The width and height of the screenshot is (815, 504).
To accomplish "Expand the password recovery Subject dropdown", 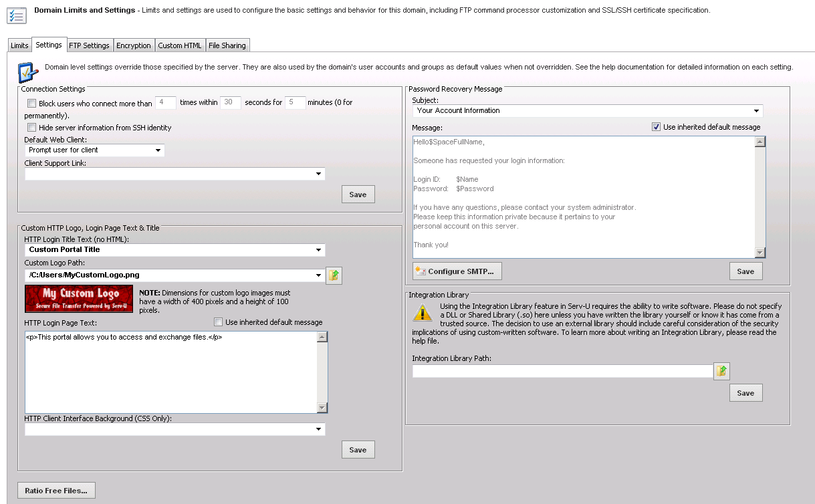I will tap(756, 110).
